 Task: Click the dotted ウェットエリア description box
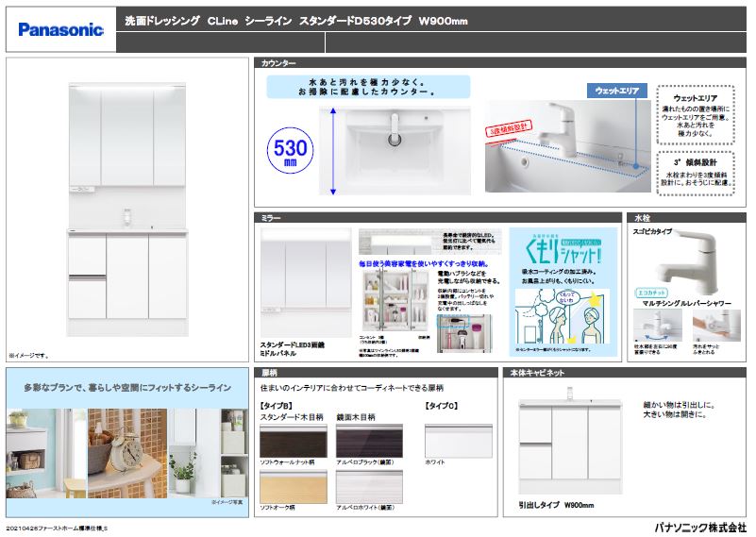click(x=696, y=115)
